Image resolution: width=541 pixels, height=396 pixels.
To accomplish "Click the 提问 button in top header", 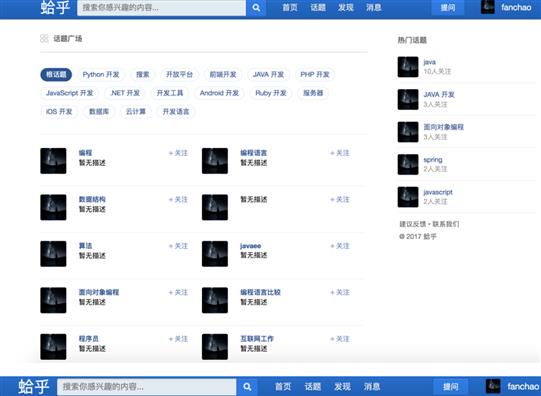I will coord(447,8).
